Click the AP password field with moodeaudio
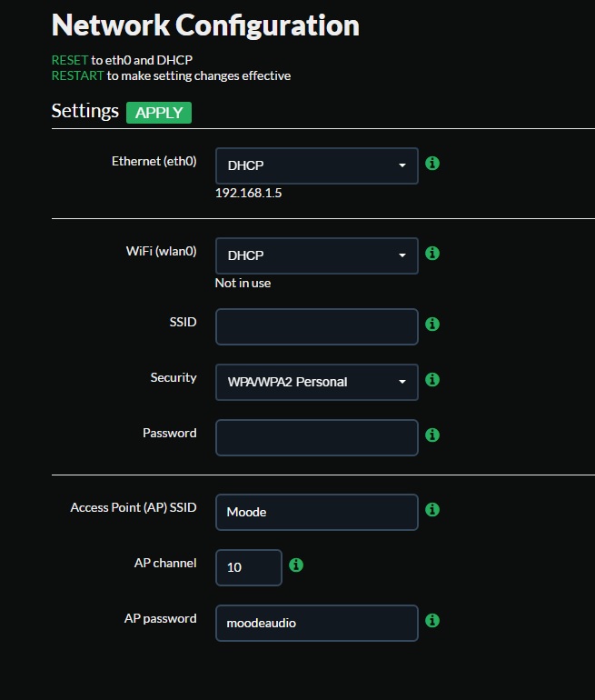The image size is (595, 700). pyautogui.click(x=317, y=624)
